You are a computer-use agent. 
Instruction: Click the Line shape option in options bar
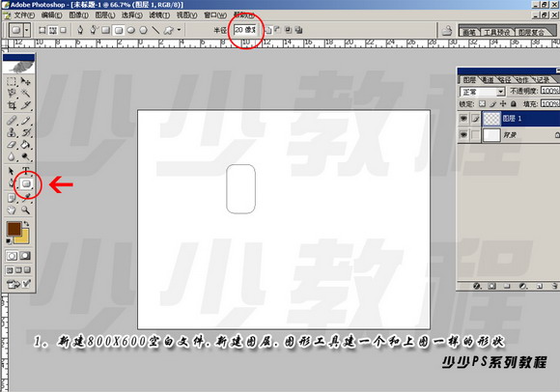point(155,30)
